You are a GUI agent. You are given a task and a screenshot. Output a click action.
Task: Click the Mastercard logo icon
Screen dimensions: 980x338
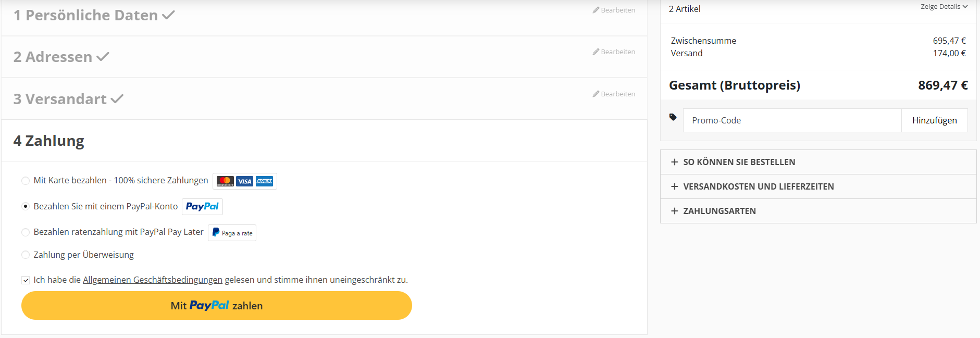point(225,181)
